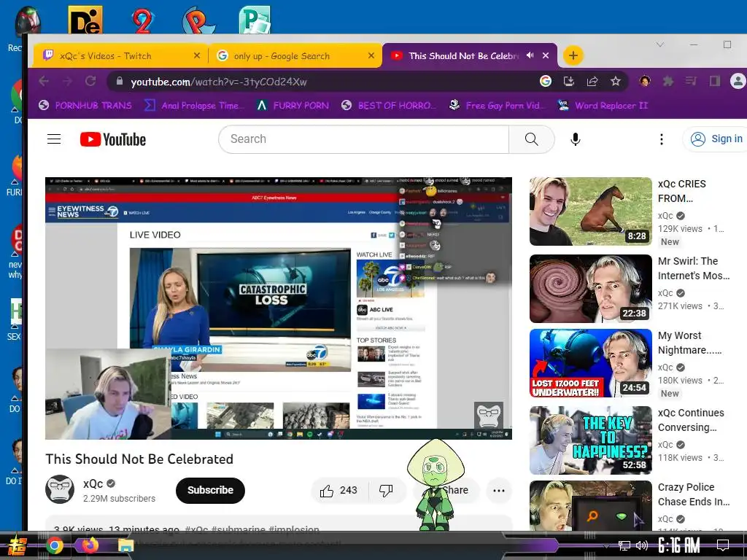Screen dimensions: 747x560
Task: Dislike the video with thumbs down
Action: [386, 491]
